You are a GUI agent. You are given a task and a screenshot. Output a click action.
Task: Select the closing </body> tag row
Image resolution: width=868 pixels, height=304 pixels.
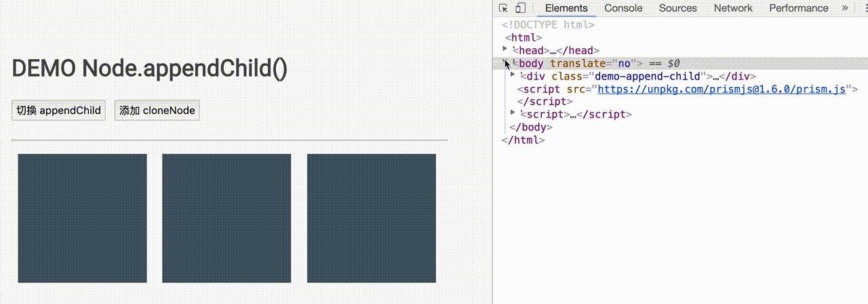(530, 127)
